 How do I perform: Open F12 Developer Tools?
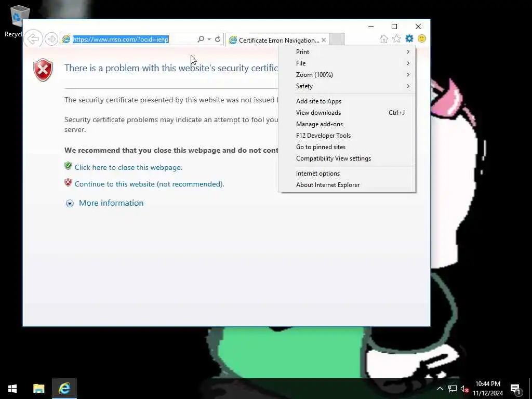point(347,136)
